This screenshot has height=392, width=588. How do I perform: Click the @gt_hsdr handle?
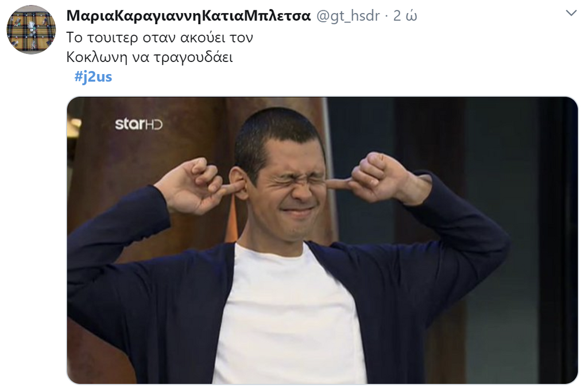click(348, 15)
